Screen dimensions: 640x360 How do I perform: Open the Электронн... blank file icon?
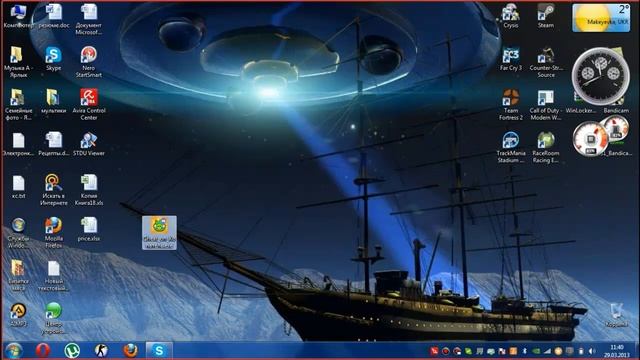18,144
